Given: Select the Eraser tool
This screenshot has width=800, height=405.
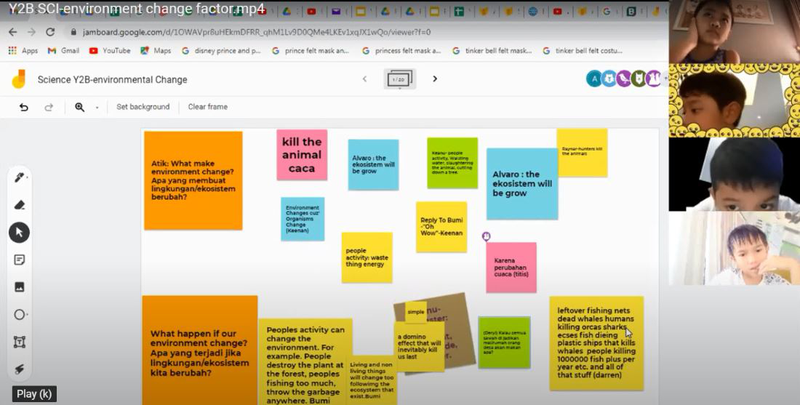Looking at the screenshot, I should pyautogui.click(x=19, y=204).
